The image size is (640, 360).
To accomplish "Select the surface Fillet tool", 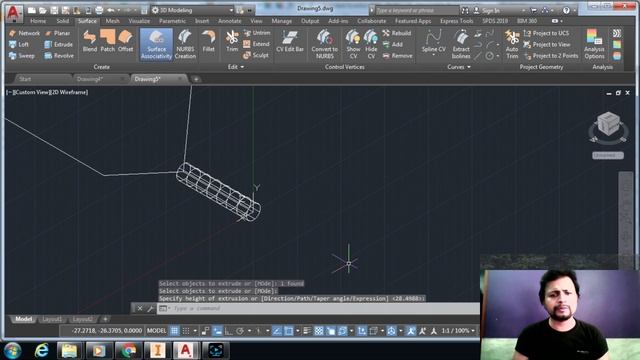I will (x=208, y=41).
